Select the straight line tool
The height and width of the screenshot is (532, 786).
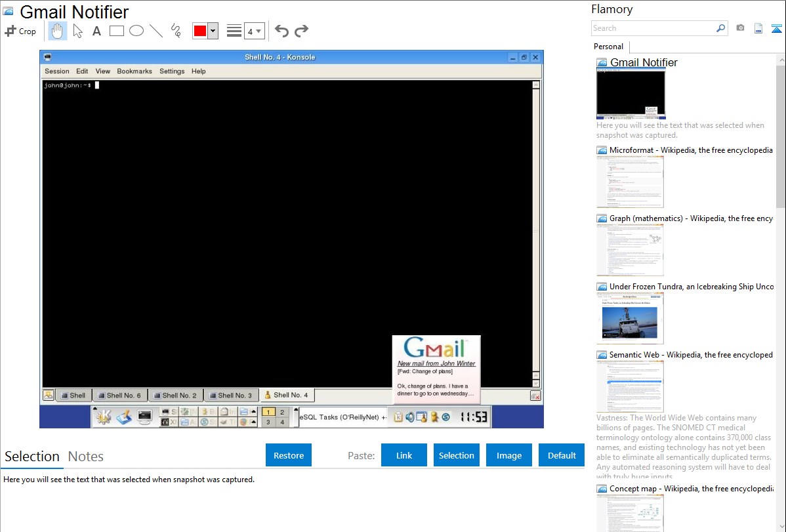pyautogui.click(x=156, y=31)
